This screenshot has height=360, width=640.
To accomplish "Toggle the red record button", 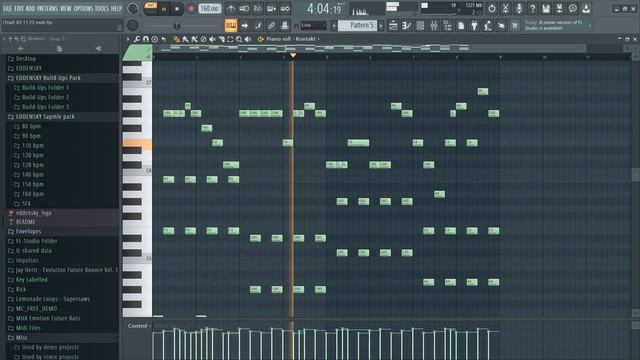I will [x=191, y=9].
